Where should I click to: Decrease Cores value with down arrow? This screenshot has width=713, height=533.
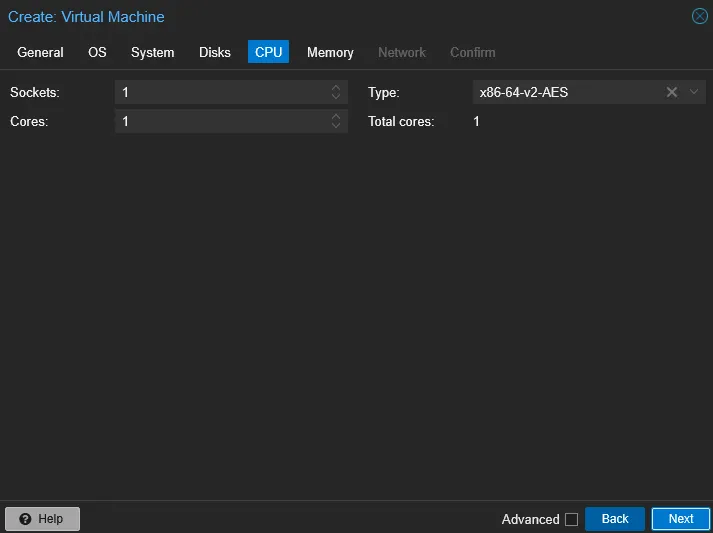point(336,126)
